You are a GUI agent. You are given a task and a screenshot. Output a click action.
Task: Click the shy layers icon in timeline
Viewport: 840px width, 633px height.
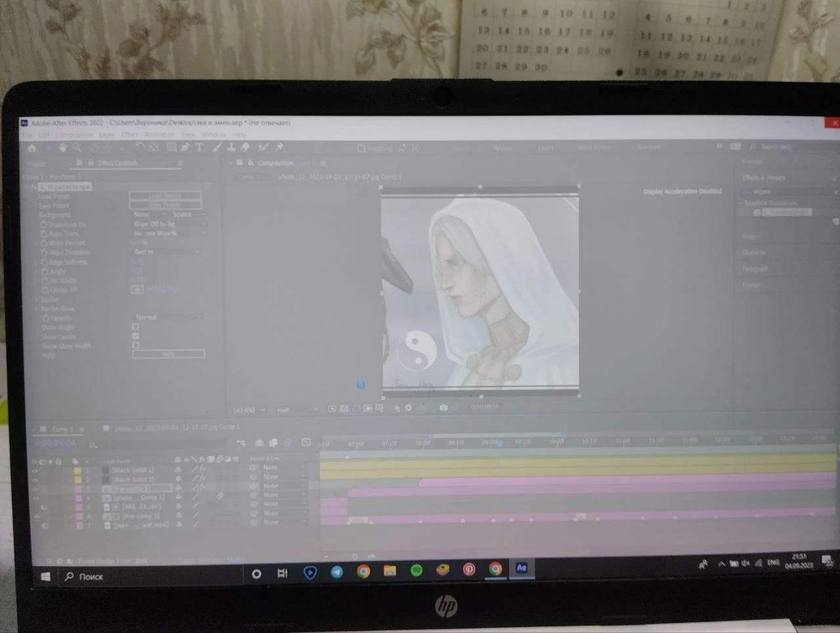(259, 443)
